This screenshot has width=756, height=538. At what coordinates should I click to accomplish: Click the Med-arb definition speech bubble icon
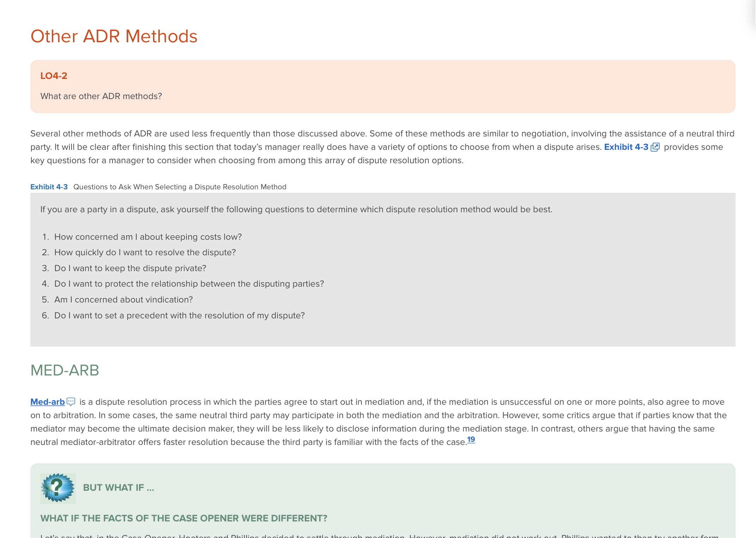coord(71,402)
